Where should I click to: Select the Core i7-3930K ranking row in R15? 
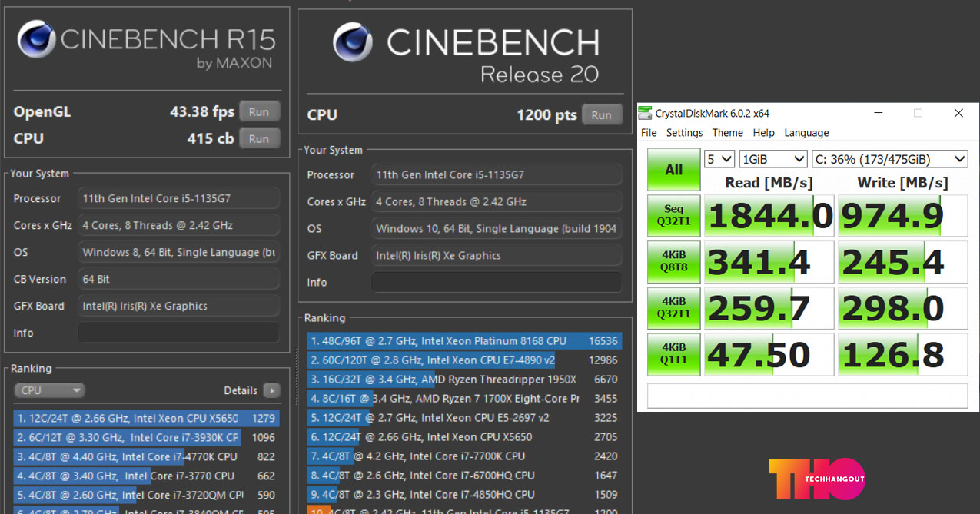coord(146,438)
